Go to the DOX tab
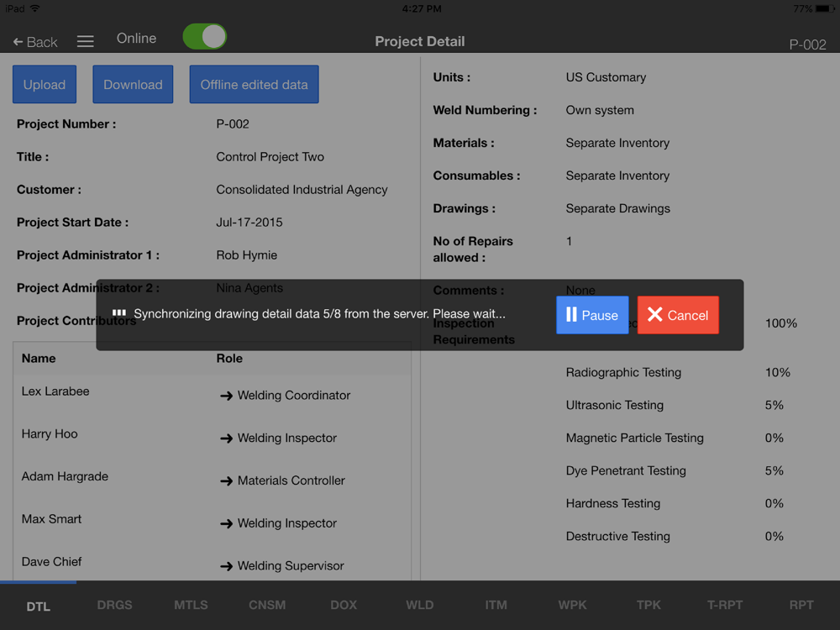The width and height of the screenshot is (840, 630). [344, 605]
